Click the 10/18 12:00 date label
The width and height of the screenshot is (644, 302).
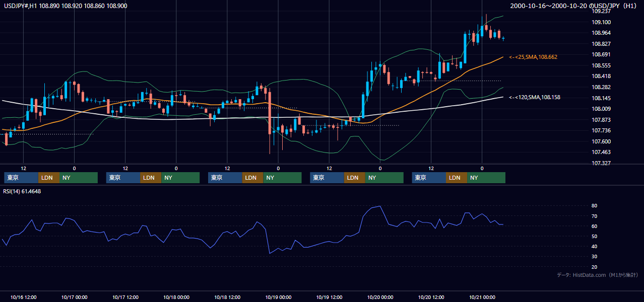click(x=227, y=297)
